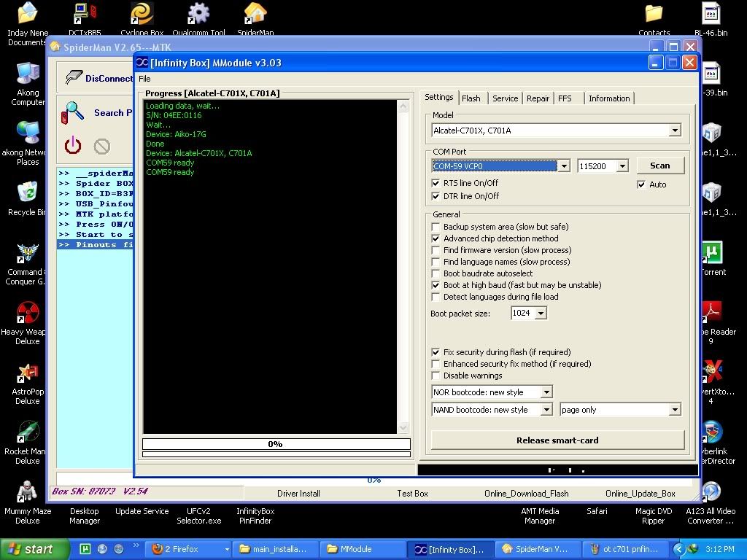Image resolution: width=747 pixels, height=560 pixels.
Task: Click SpiderMan DisConnect button
Action: [99, 78]
